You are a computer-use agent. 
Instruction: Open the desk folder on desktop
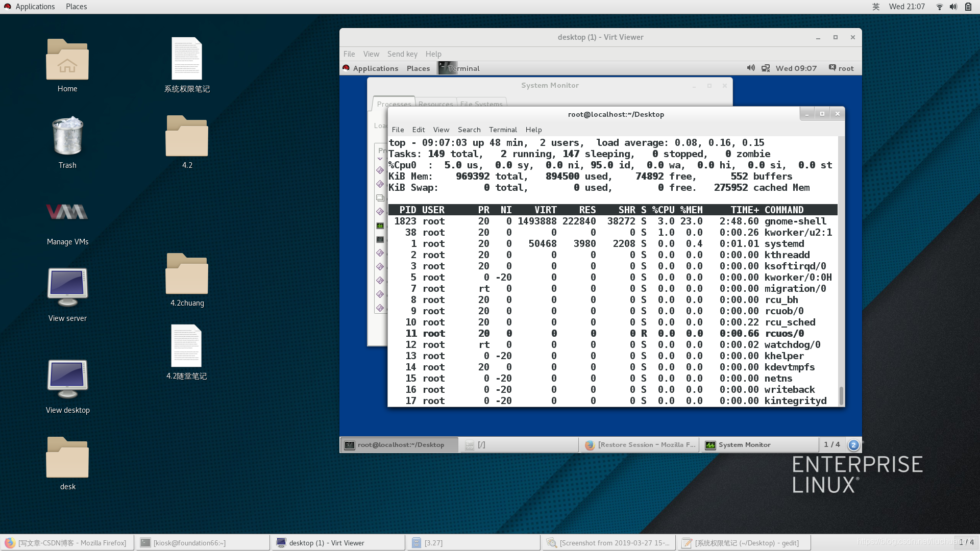point(67,457)
